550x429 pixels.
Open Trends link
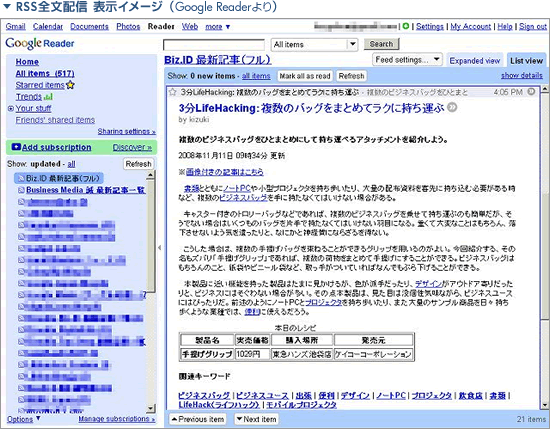point(29,96)
